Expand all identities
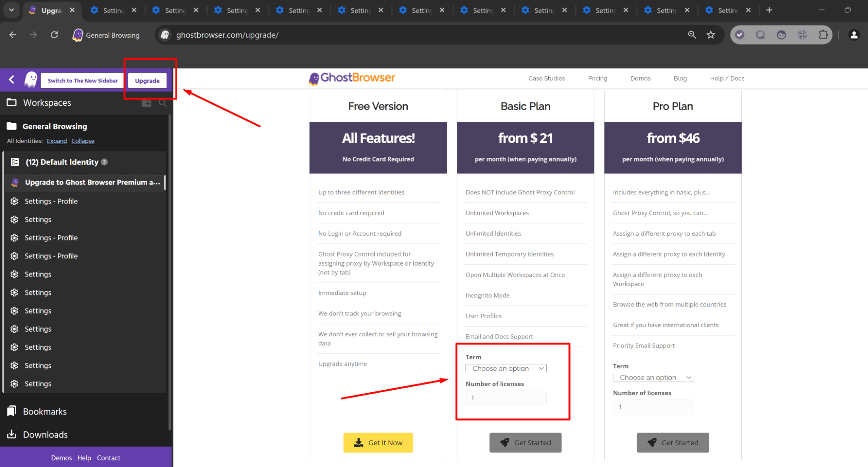The width and height of the screenshot is (868, 467). coord(57,141)
